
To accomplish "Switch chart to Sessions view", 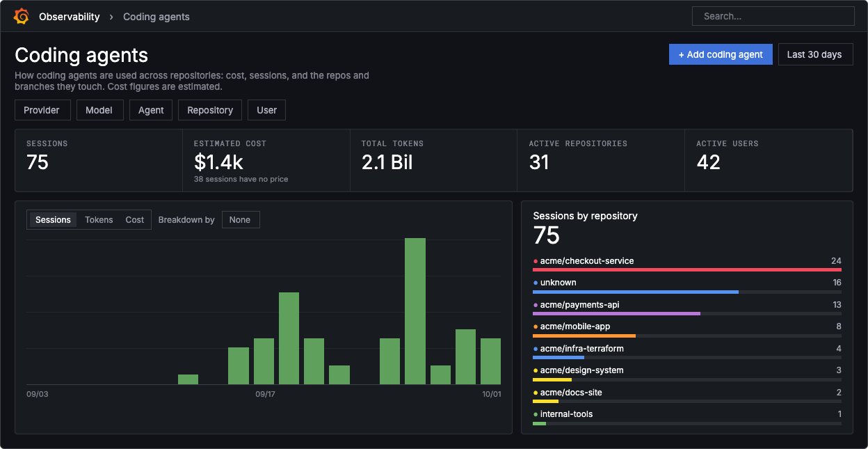I will tap(54, 220).
